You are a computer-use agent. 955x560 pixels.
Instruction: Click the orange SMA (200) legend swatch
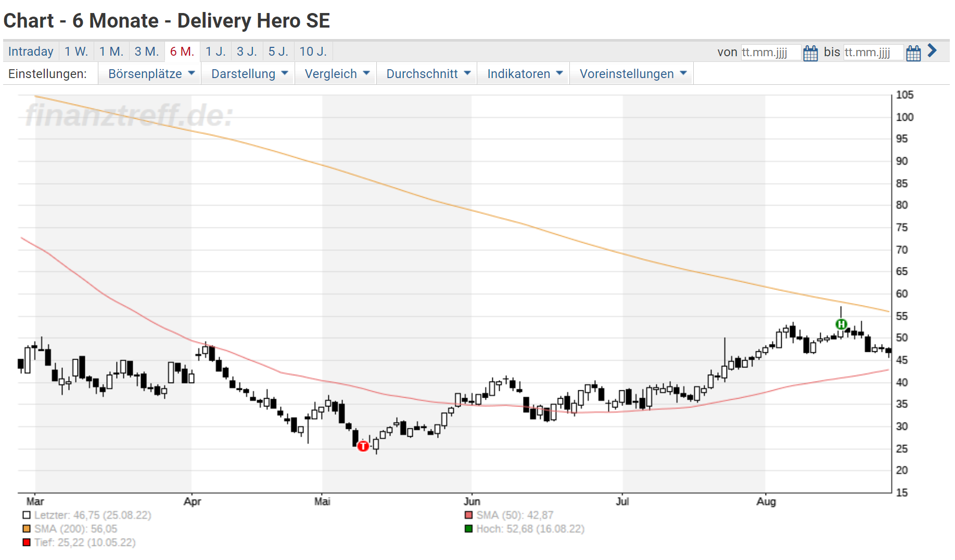[27, 529]
